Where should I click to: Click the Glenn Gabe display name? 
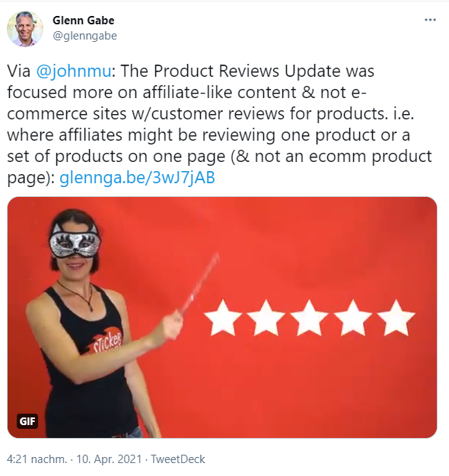pyautogui.click(x=84, y=21)
